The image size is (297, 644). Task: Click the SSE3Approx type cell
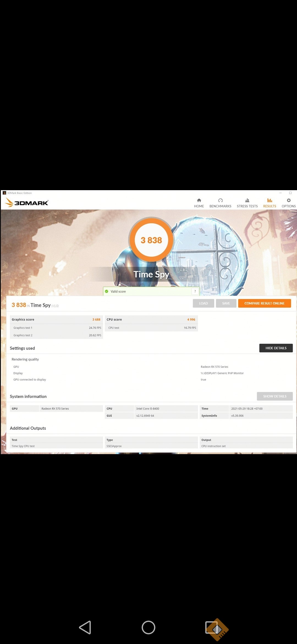click(151, 446)
